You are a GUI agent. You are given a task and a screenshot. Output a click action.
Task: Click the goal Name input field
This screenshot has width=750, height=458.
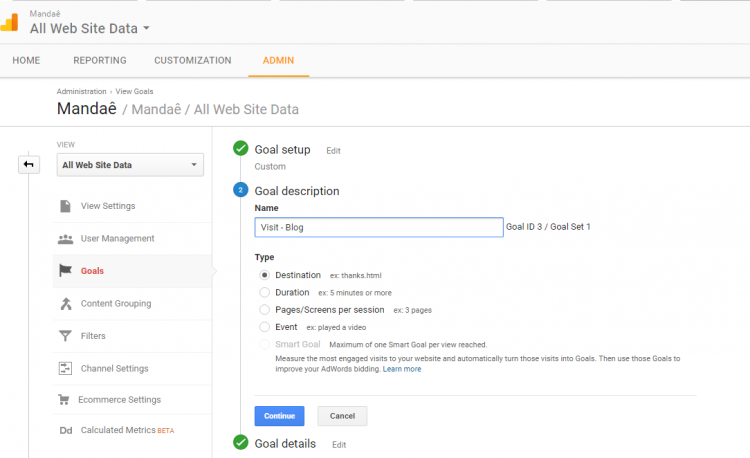click(379, 227)
